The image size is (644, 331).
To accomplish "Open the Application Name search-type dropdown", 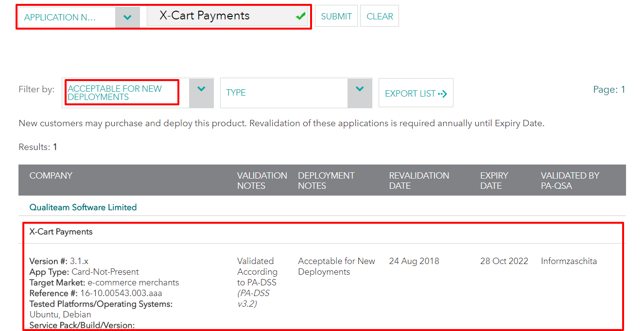I will [x=79, y=17].
